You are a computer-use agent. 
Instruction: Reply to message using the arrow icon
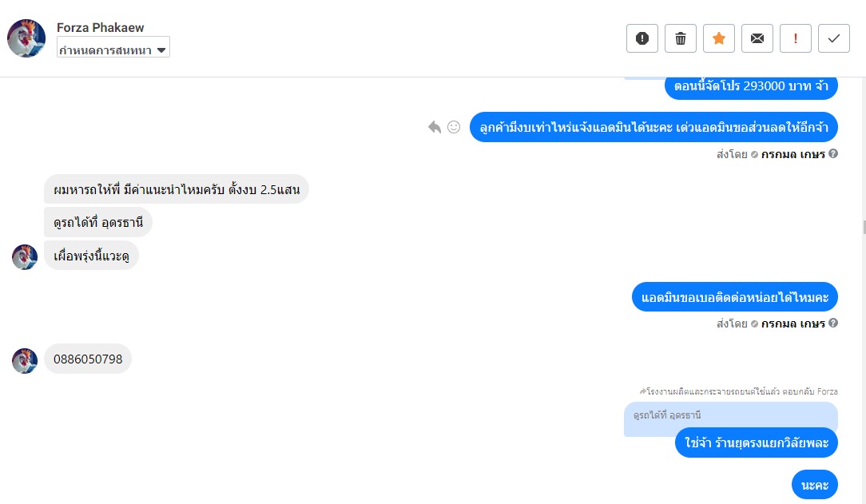[x=435, y=127]
